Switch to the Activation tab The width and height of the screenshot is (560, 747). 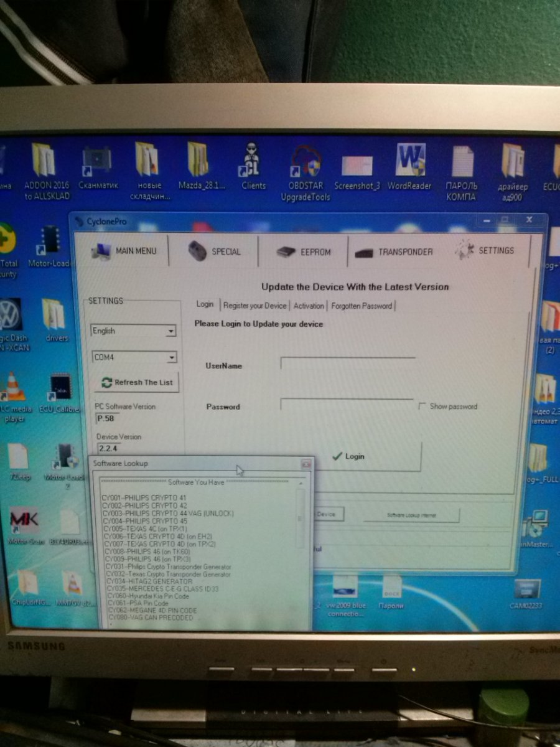point(309,305)
